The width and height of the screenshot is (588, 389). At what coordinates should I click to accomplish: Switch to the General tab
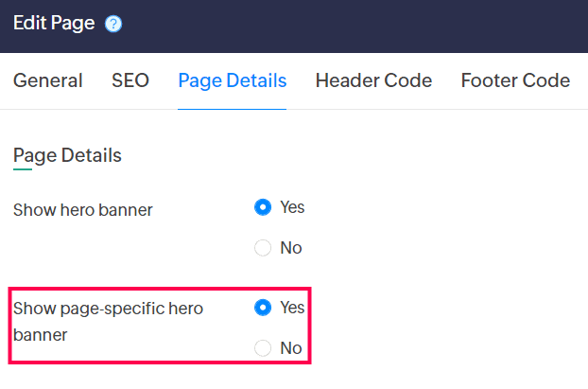(x=47, y=80)
